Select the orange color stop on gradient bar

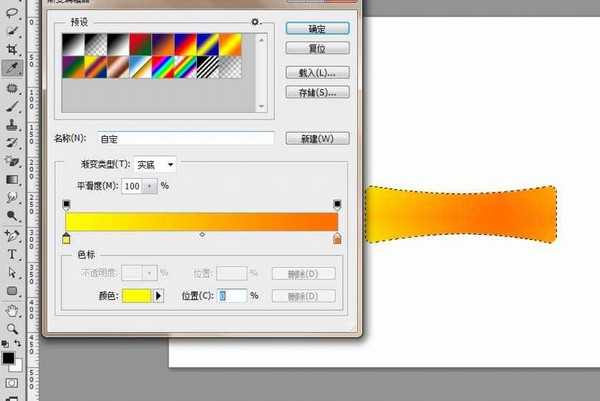(337, 239)
